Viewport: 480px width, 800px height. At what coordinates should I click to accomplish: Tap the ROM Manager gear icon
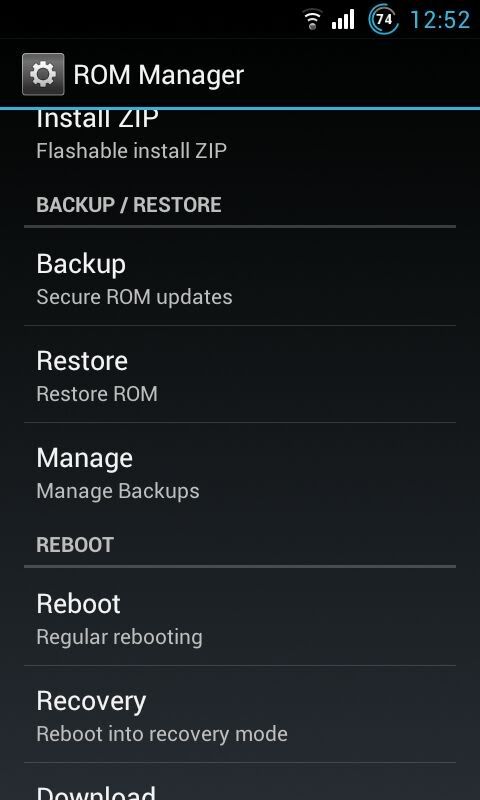click(x=43, y=74)
